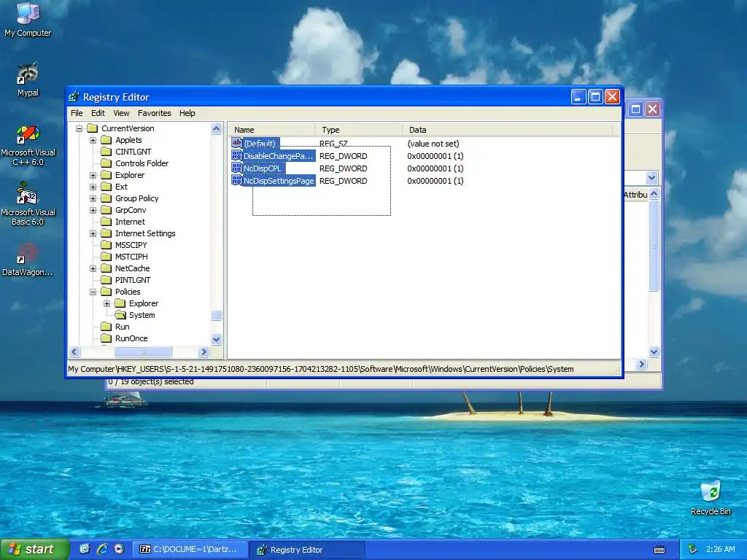
Task: Select the CINTLGNT folder icon
Action: (x=107, y=152)
